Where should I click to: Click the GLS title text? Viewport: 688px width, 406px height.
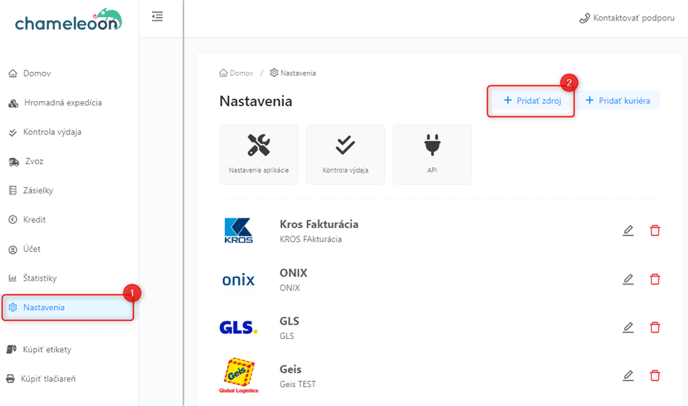[289, 321]
